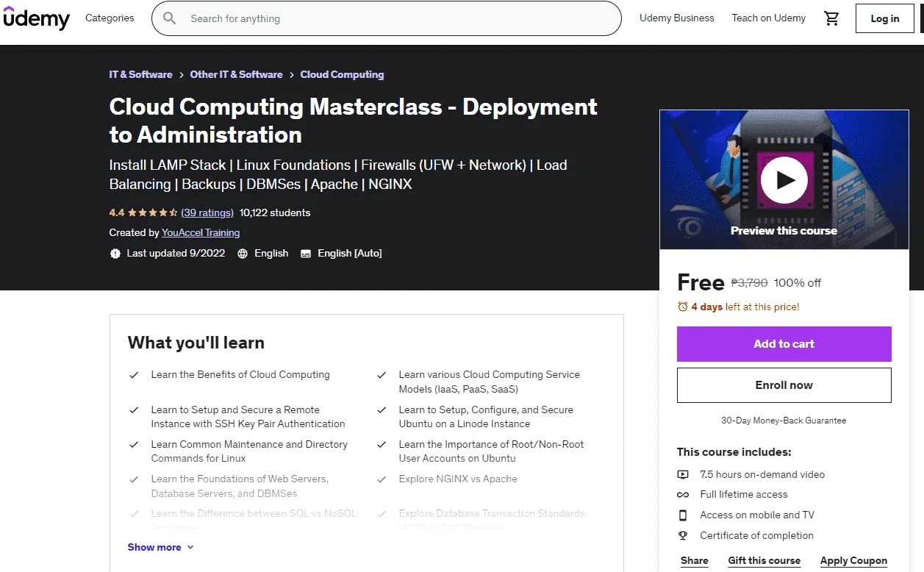Click the globe language icon

point(243,253)
